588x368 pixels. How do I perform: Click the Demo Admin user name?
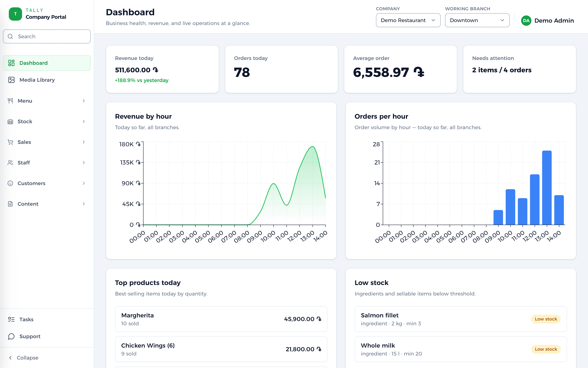click(554, 21)
